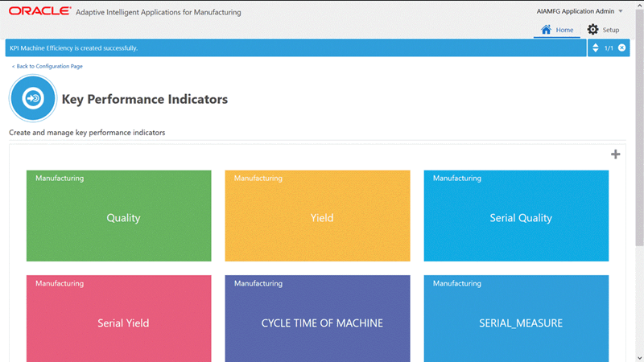
Task: Click the Setup gear icon
Action: click(592, 29)
